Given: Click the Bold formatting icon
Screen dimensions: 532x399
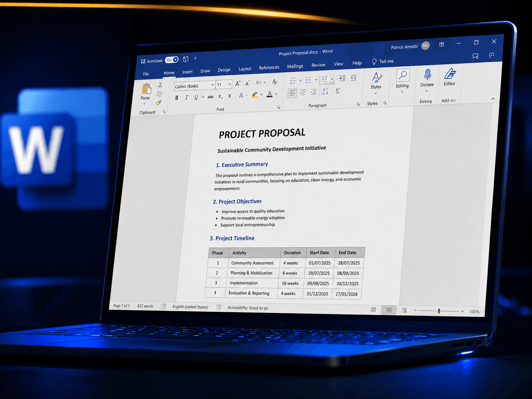Looking at the screenshot, I should point(177,98).
